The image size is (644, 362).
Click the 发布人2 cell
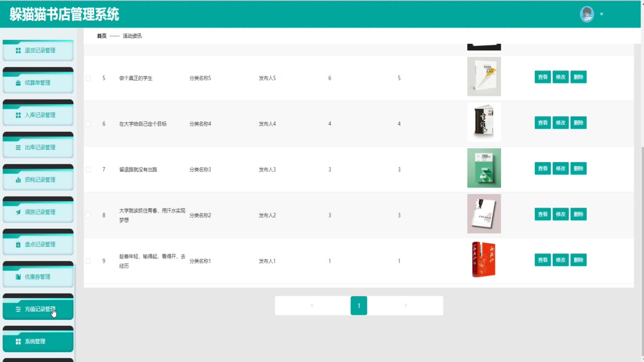(267, 215)
